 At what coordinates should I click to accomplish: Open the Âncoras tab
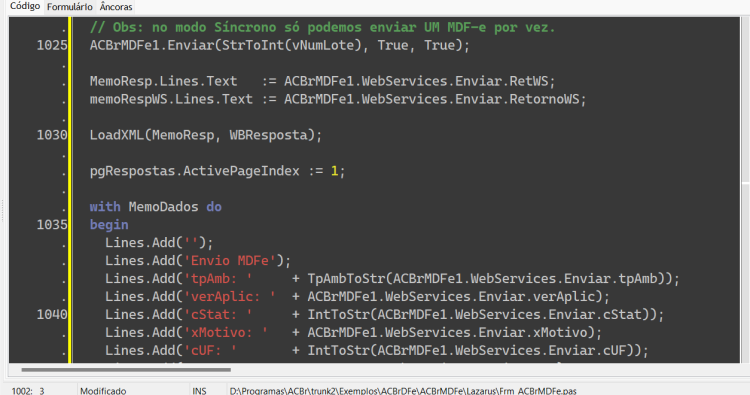coord(116,7)
